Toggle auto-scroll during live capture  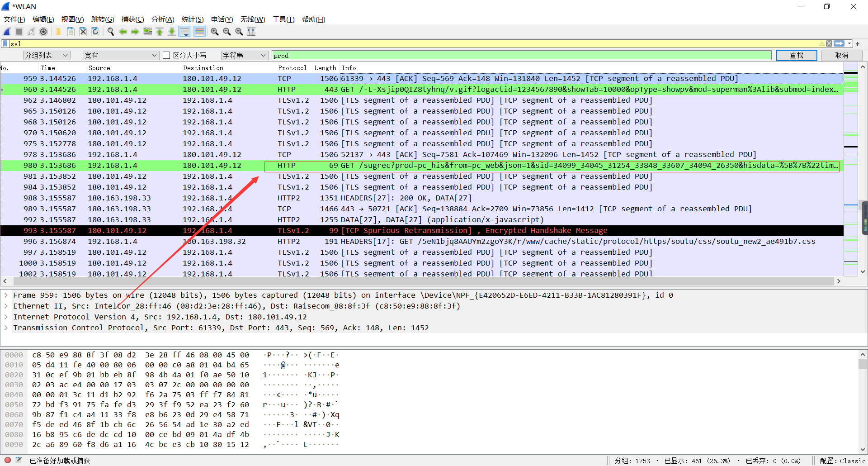(x=184, y=32)
